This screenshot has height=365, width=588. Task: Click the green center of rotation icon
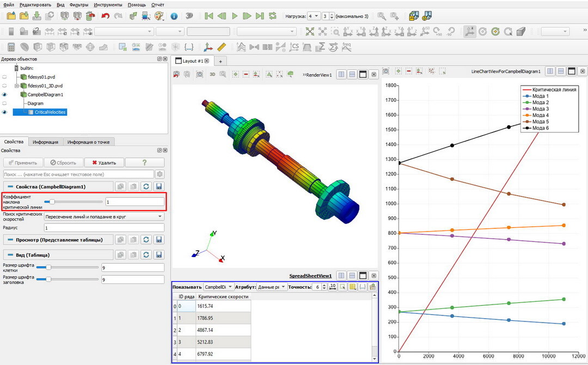click(495, 32)
